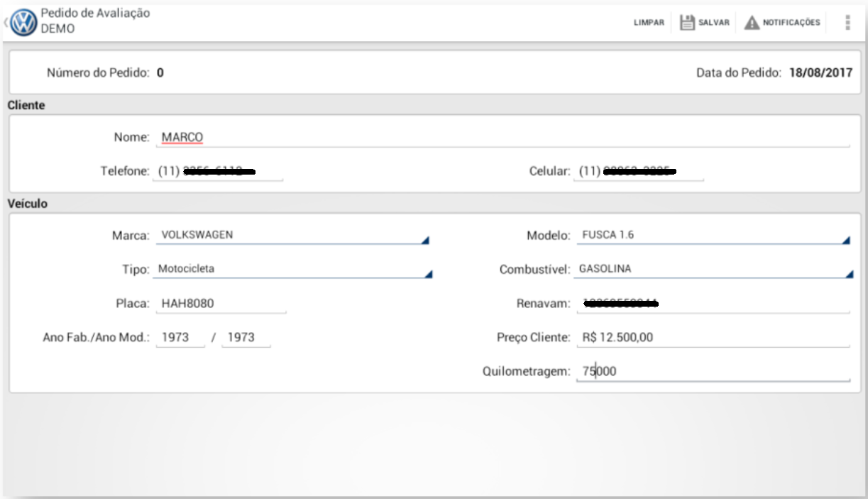This screenshot has height=499, width=868.
Task: Open the Combustível dropdown showing GASOLINA
Action: click(714, 270)
